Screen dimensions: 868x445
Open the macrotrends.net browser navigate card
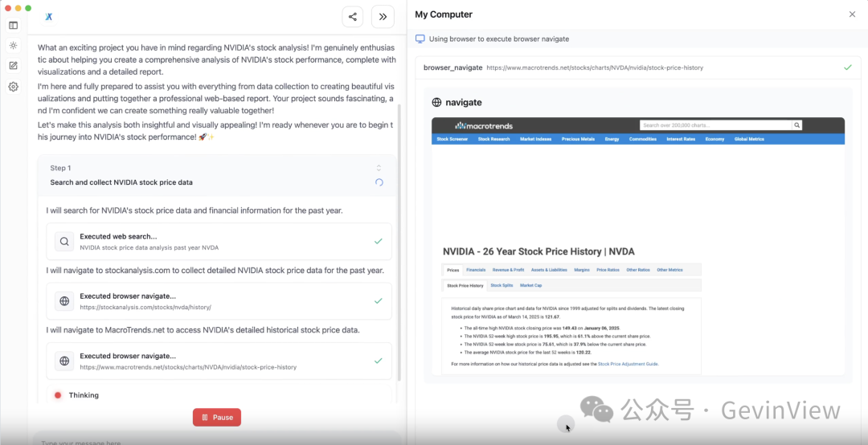[x=219, y=361]
